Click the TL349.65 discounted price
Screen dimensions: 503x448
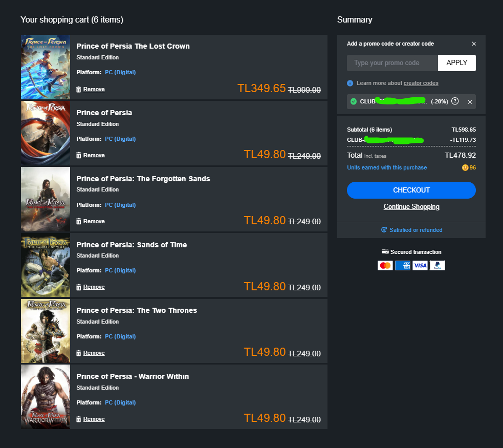click(261, 88)
